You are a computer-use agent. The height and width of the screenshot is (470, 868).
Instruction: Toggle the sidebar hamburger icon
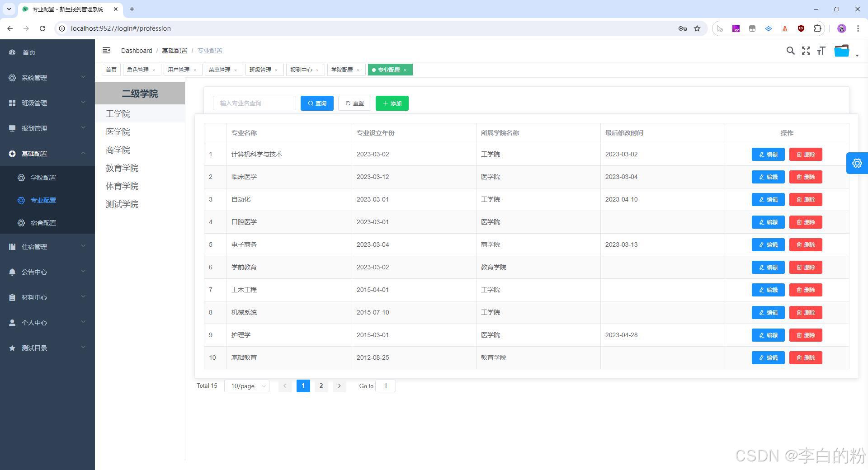point(106,50)
